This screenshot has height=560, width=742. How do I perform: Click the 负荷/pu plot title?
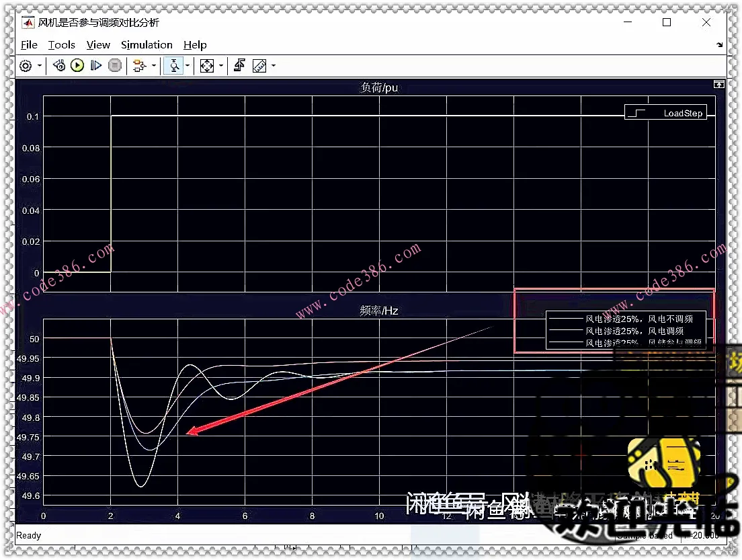point(379,87)
